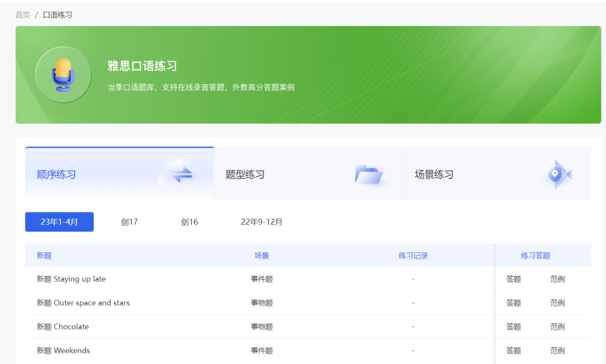606x364 pixels.
Task: Switch to the 场景练习 tab
Action: click(x=497, y=173)
